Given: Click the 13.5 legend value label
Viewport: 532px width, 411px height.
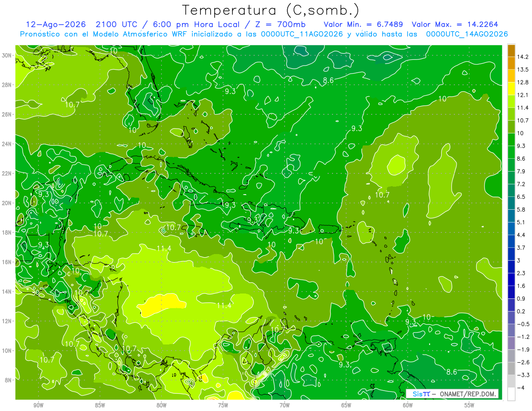Looking at the screenshot, I should pyautogui.click(x=522, y=70).
